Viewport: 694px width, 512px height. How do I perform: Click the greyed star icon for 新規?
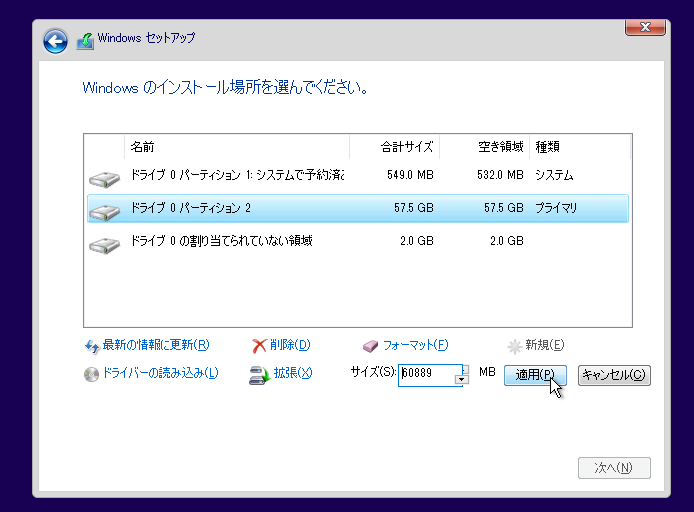tap(514, 346)
